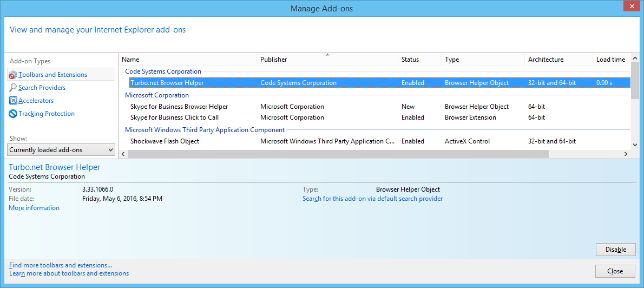Select Skype for Business Browser Helper row

179,107
